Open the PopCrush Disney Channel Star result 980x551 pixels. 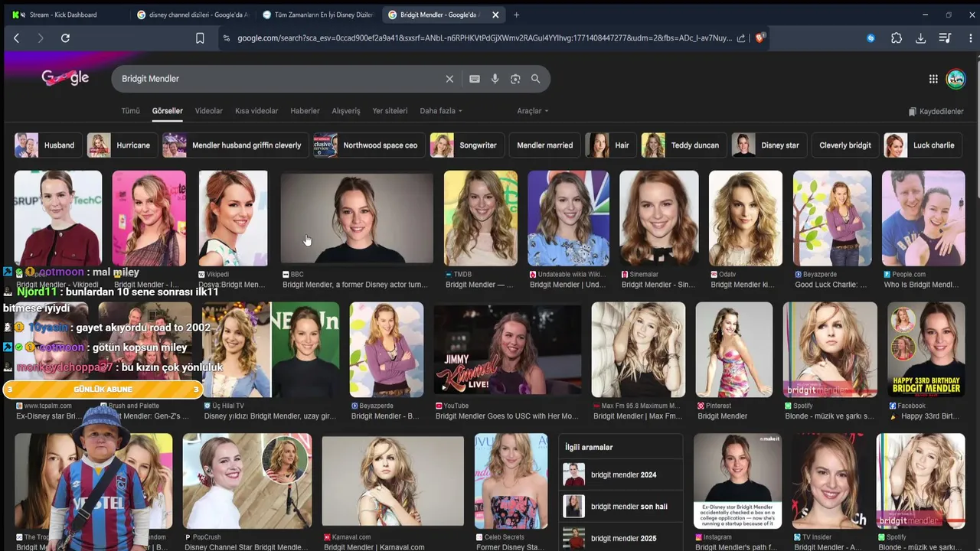[x=247, y=481]
